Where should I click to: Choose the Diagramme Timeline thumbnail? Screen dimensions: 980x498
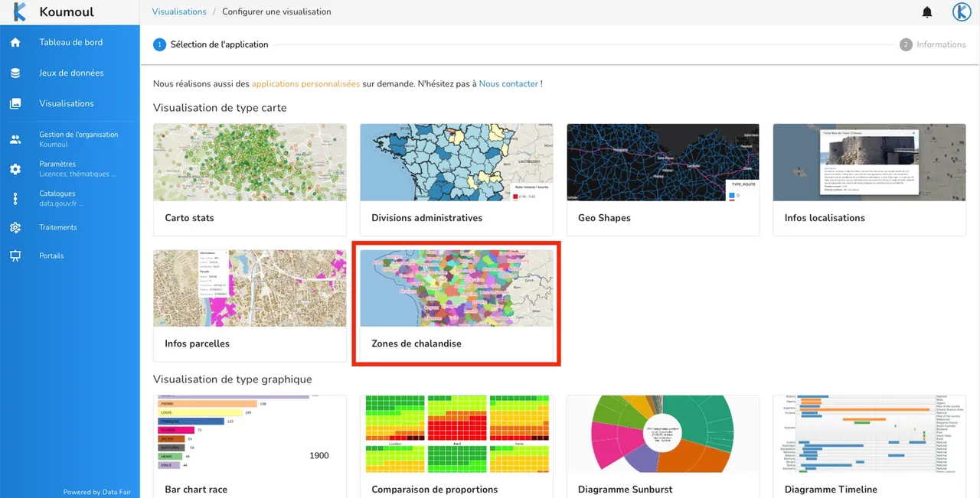pyautogui.click(x=869, y=434)
